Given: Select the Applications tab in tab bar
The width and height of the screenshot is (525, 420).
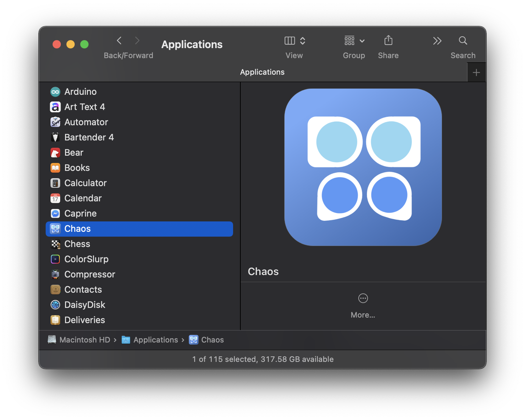Looking at the screenshot, I should [x=262, y=72].
